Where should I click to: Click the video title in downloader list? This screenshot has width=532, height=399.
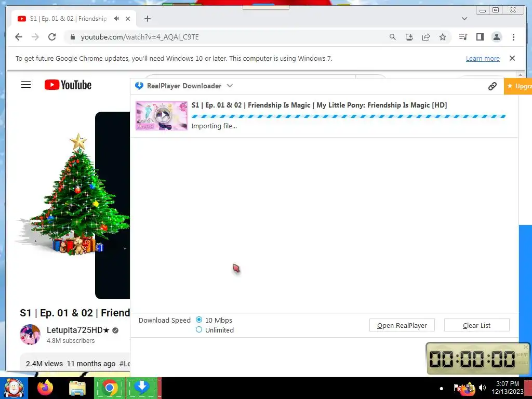(319, 105)
